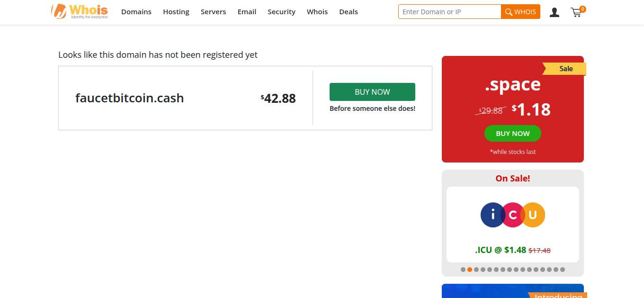
Task: Buy faucetbitcoin.cash with green BUY NOW
Action: click(x=372, y=92)
